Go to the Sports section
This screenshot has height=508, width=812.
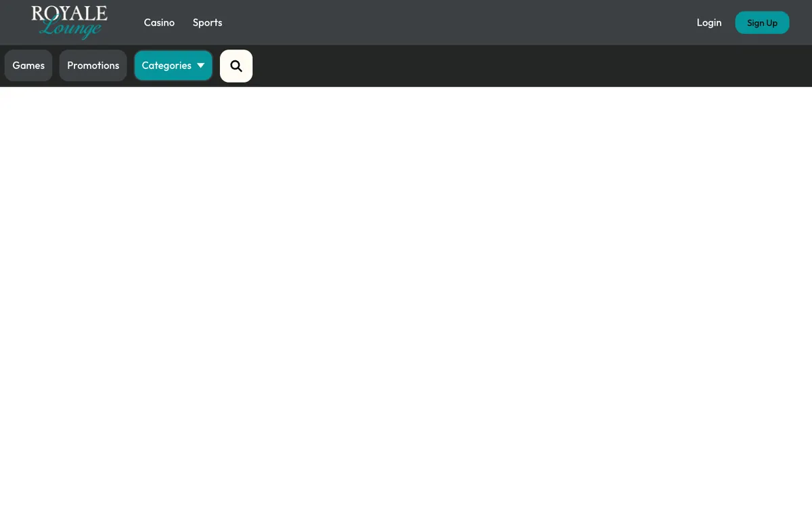coord(207,22)
